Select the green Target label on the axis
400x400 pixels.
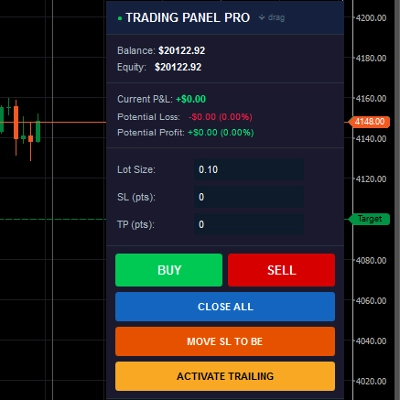369,219
